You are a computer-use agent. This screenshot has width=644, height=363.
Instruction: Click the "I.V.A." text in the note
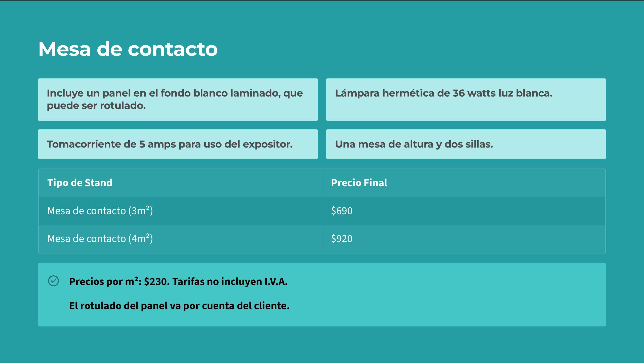(x=276, y=281)
